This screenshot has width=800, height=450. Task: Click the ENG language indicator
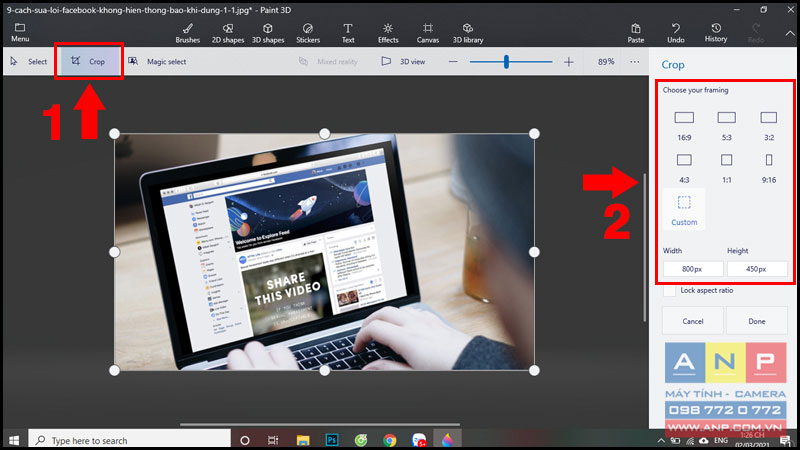coord(721,440)
